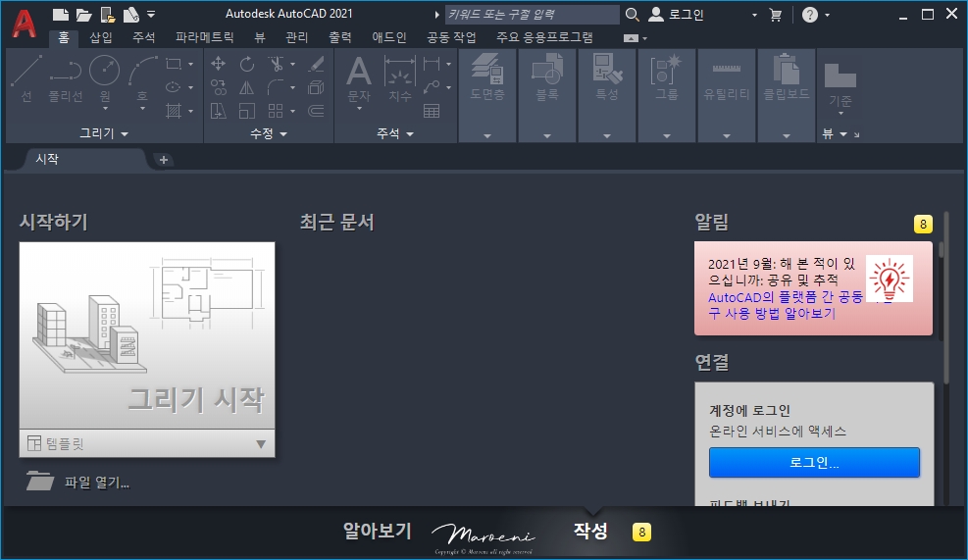This screenshot has width=968, height=560.
Task: Open the arc (호) options dropdown arrow
Action: click(x=142, y=109)
